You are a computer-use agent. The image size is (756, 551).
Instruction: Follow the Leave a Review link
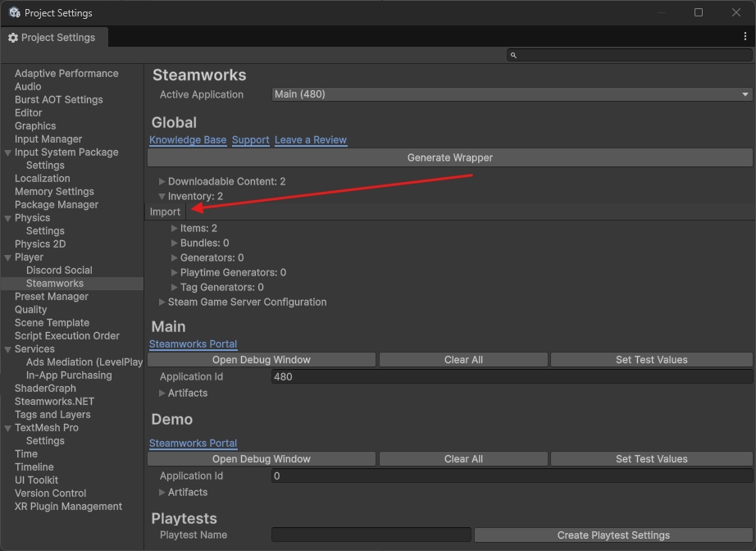tap(310, 140)
